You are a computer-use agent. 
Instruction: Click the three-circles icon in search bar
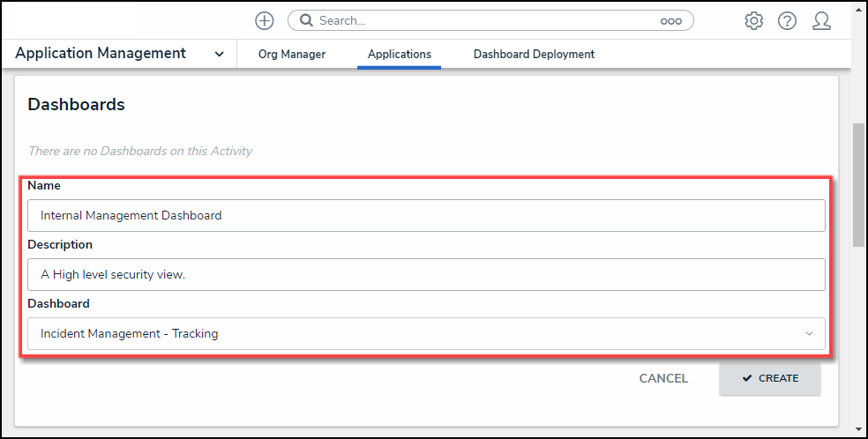pos(670,21)
